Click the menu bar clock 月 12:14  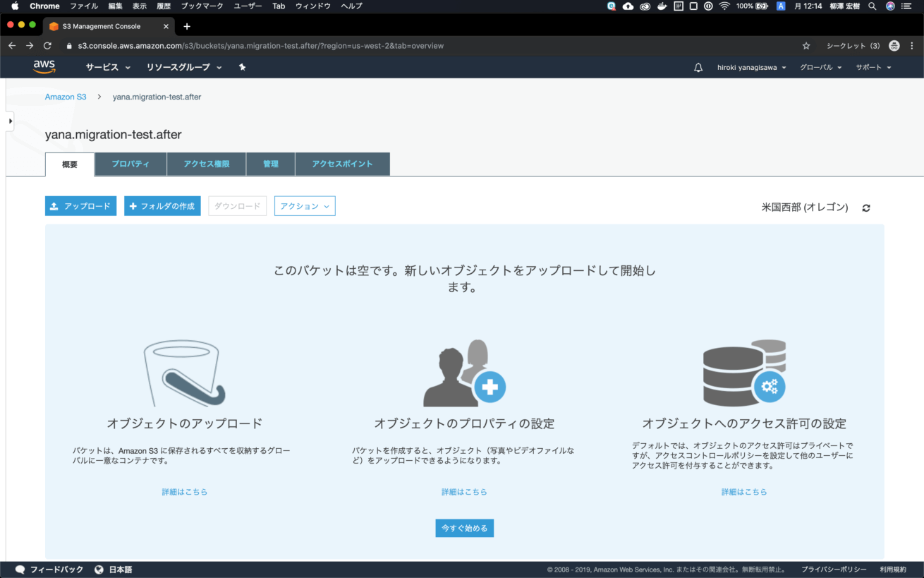coord(808,6)
